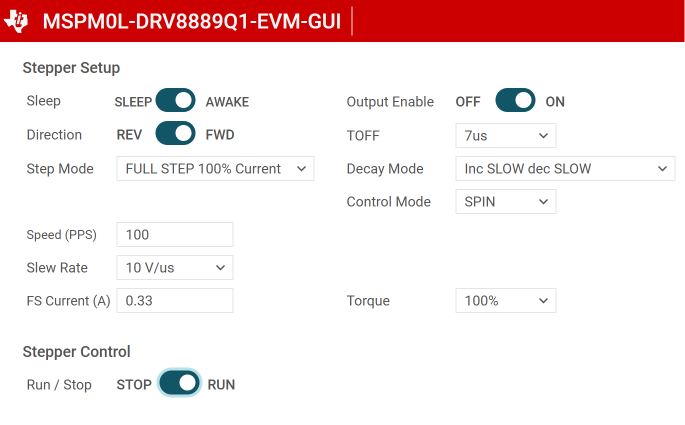Click the TOFF label
The width and height of the screenshot is (685, 425).
(363, 136)
